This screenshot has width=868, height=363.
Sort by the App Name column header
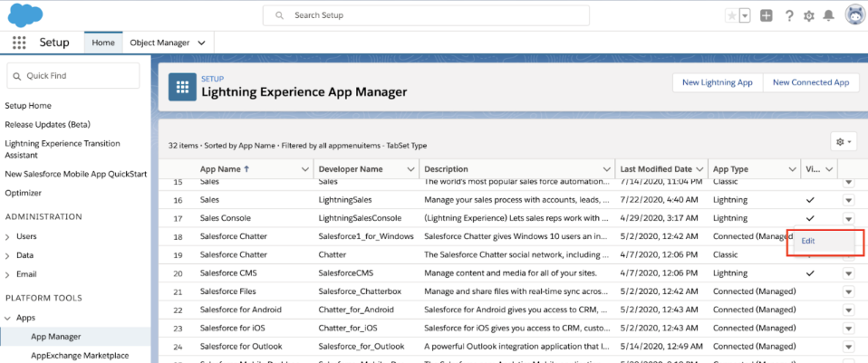pyautogui.click(x=225, y=169)
